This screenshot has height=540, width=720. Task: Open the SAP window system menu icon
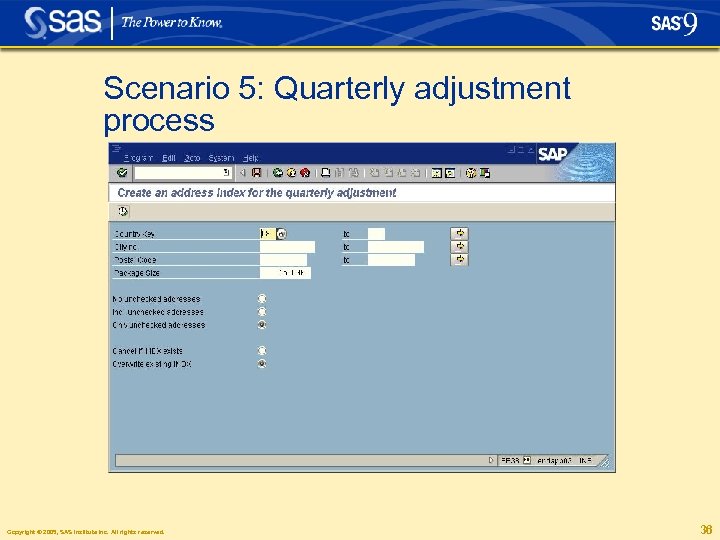tap(117, 148)
